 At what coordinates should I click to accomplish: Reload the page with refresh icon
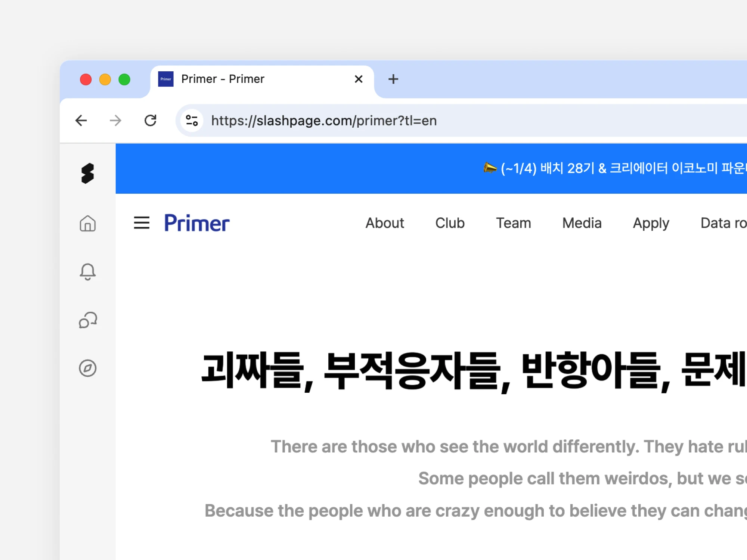point(150,121)
